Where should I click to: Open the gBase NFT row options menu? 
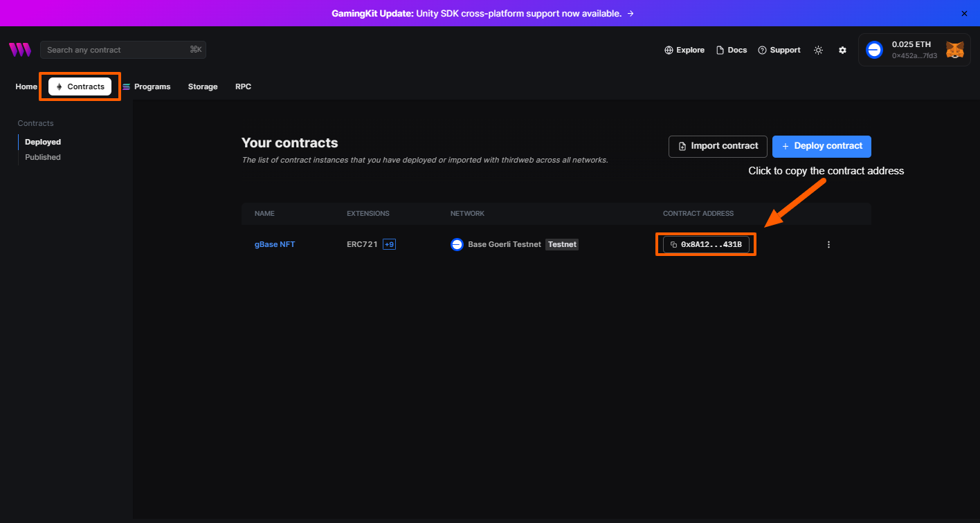[x=828, y=244]
